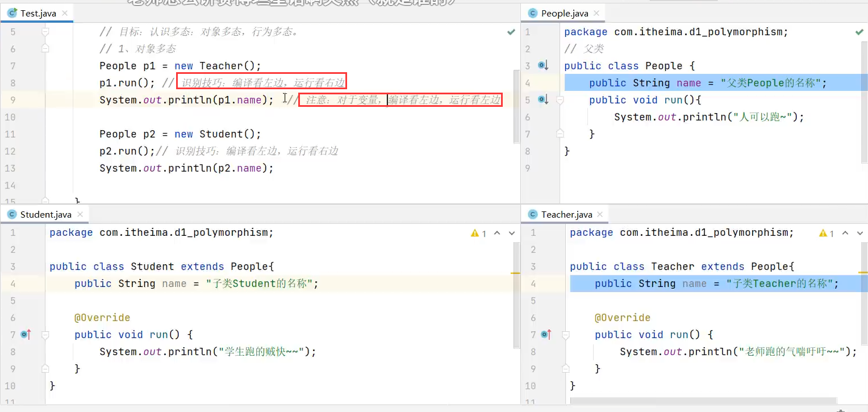Image resolution: width=868 pixels, height=412 pixels.
Task: Go to next highlighted error in Student.java
Action: point(511,233)
